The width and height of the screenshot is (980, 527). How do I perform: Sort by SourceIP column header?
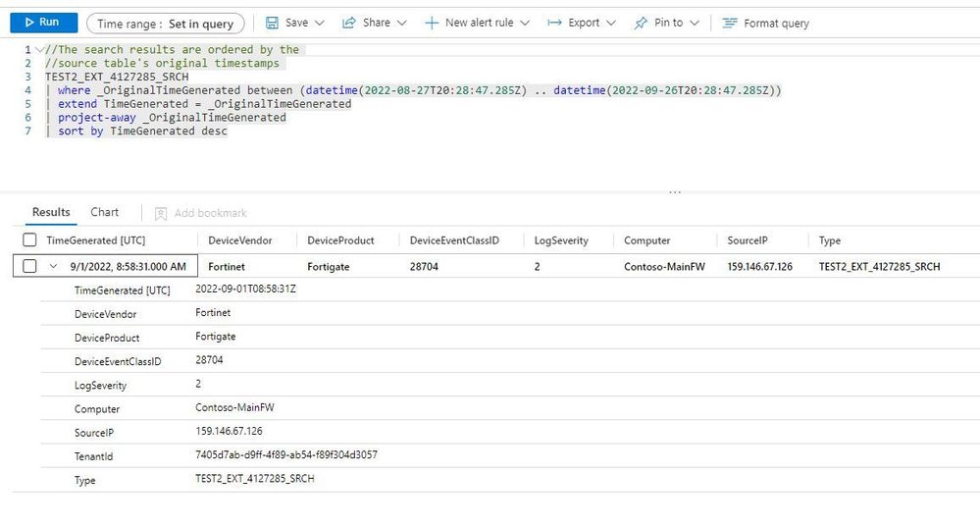[748, 240]
